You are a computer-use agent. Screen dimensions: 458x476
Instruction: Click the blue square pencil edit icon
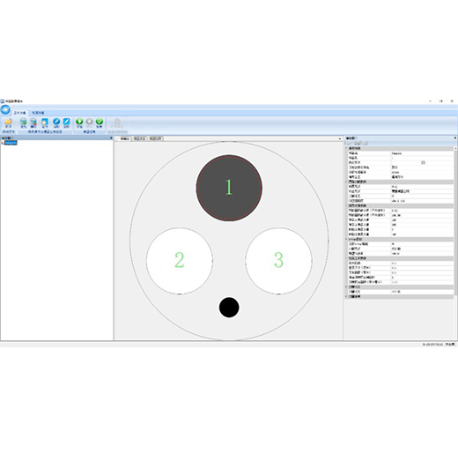pyautogui.click(x=66, y=123)
